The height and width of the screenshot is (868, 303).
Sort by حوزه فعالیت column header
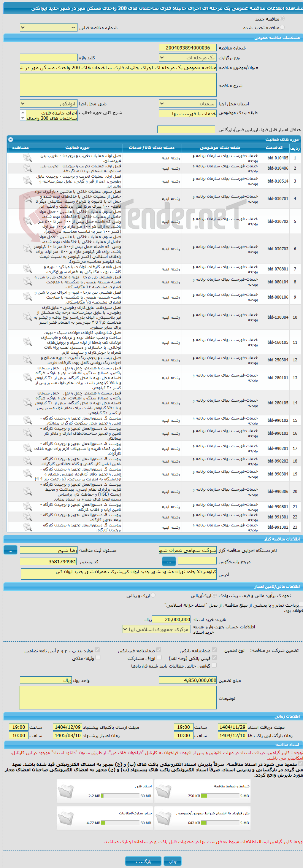click(x=78, y=148)
